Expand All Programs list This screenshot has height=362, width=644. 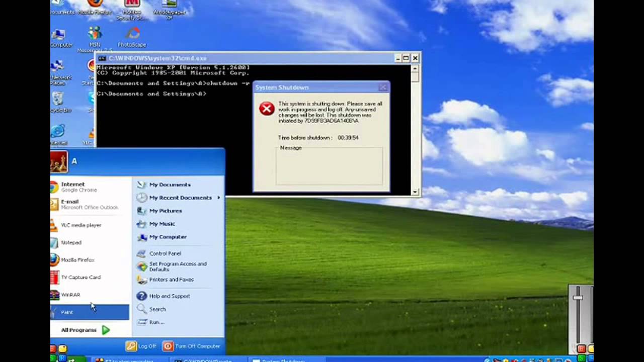86,330
